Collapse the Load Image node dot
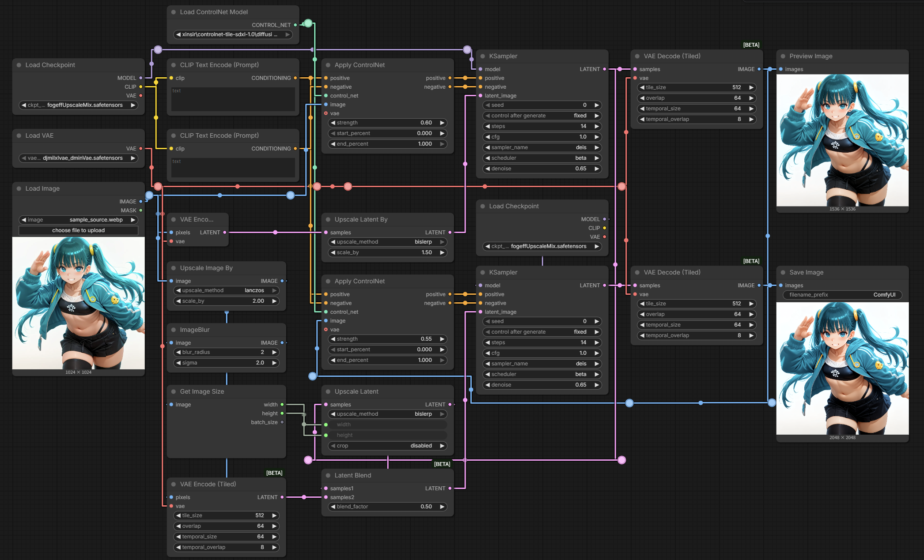The height and width of the screenshot is (560, 924). [x=19, y=188]
